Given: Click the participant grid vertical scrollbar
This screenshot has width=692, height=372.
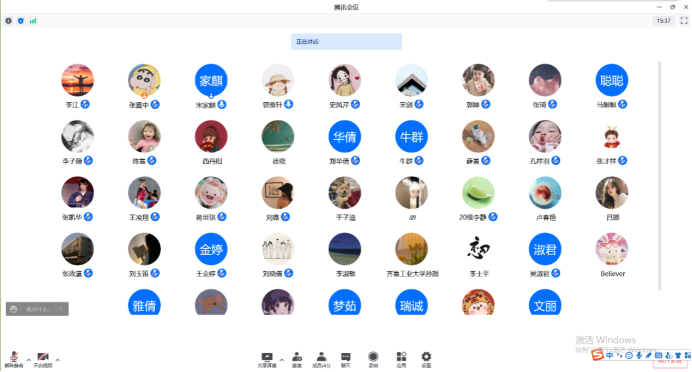Looking at the screenshot, I should click(660, 176).
